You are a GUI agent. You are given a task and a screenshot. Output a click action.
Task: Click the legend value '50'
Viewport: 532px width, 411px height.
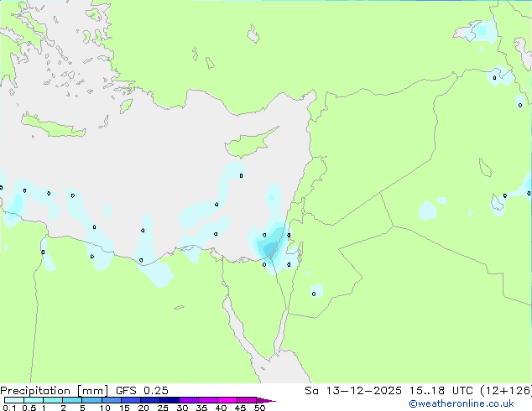click(260, 408)
